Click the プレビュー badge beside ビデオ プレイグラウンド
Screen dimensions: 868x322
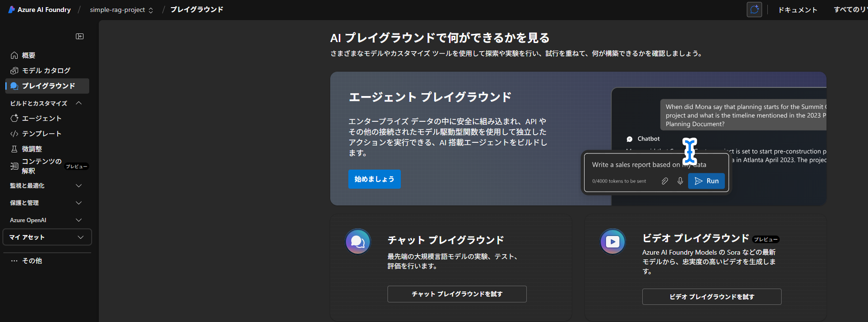[x=766, y=239]
